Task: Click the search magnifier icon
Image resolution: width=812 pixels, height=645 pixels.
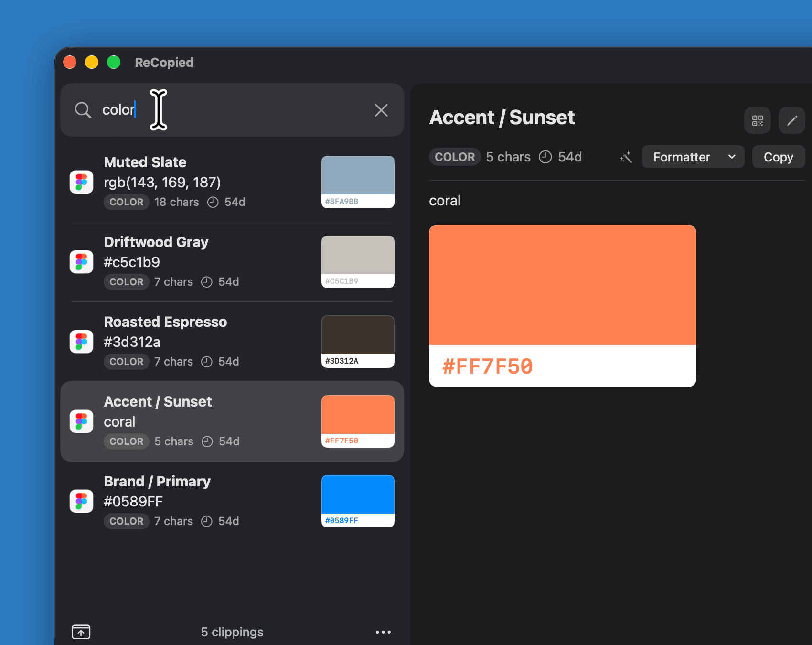Action: point(83,110)
